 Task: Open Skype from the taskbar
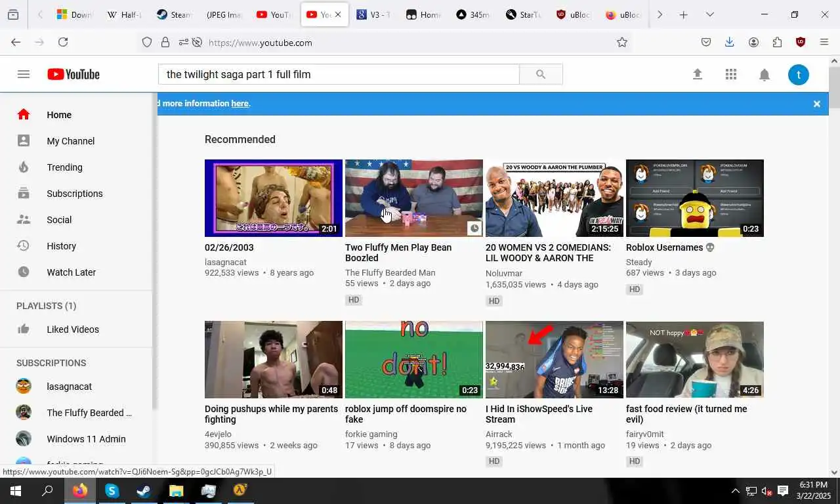coord(112,491)
